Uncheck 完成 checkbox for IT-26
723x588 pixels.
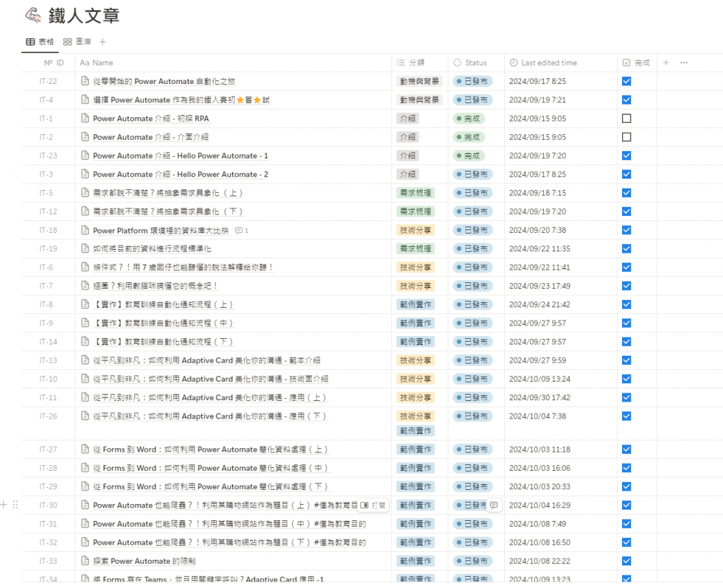coord(626,416)
